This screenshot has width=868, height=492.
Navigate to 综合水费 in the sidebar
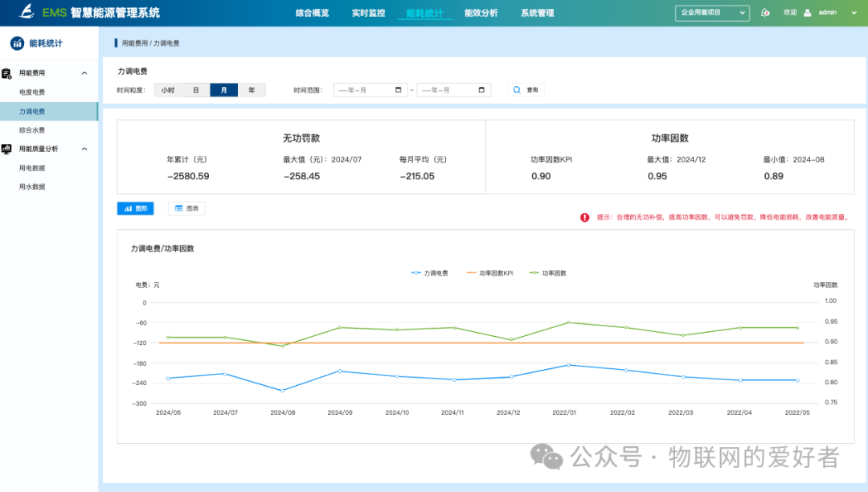click(35, 129)
